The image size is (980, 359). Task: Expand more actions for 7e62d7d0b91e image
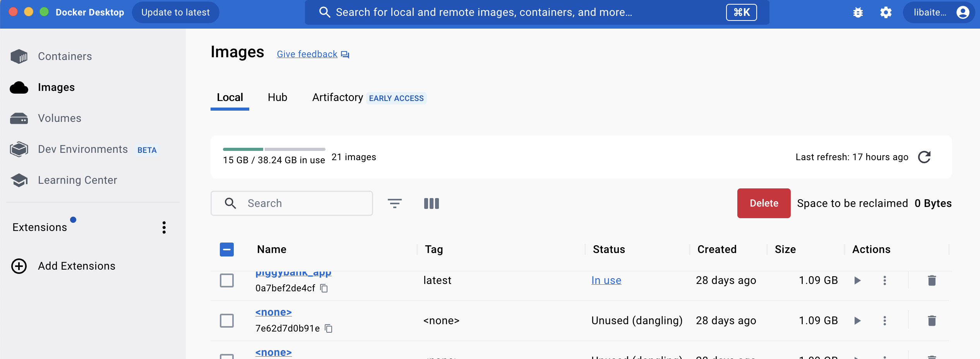click(x=884, y=321)
